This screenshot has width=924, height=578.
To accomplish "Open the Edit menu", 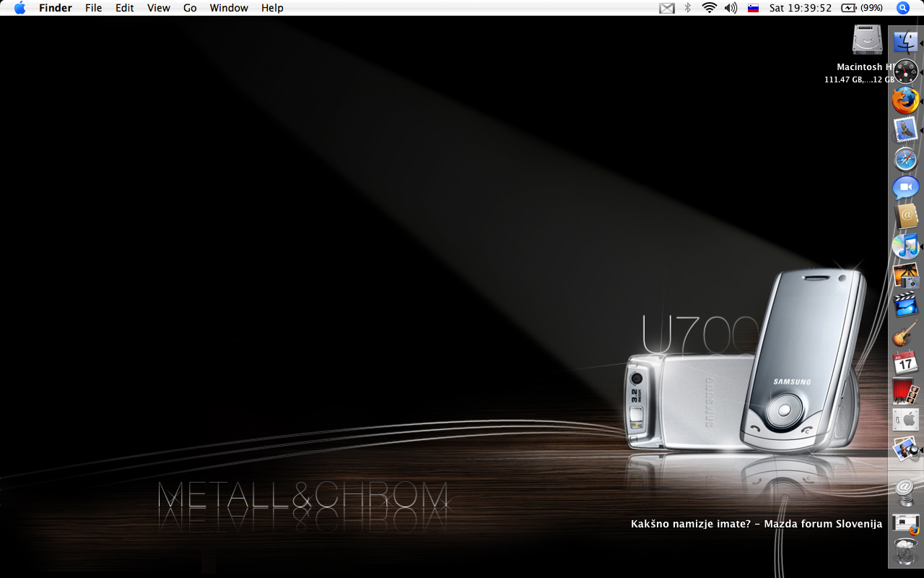I will [125, 8].
